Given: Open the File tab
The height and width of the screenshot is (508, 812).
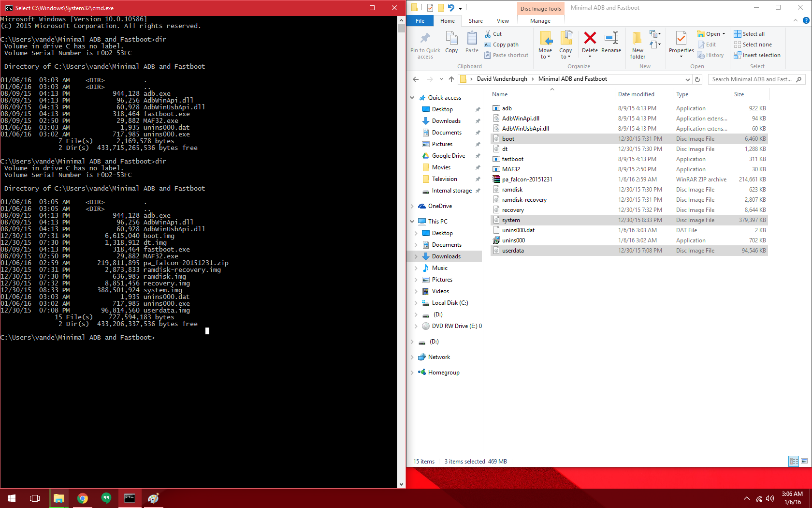Looking at the screenshot, I should [420, 21].
